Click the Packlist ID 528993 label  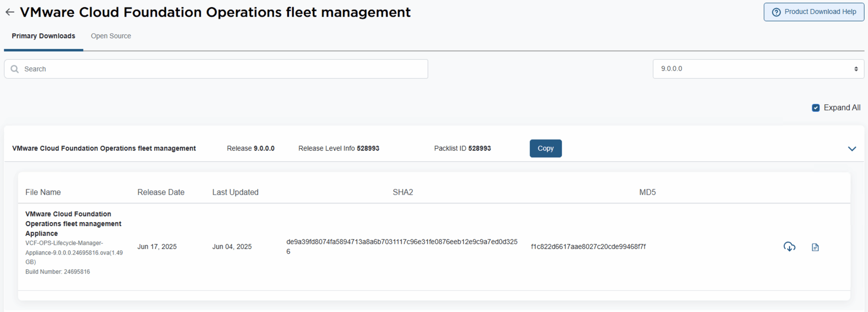point(462,149)
